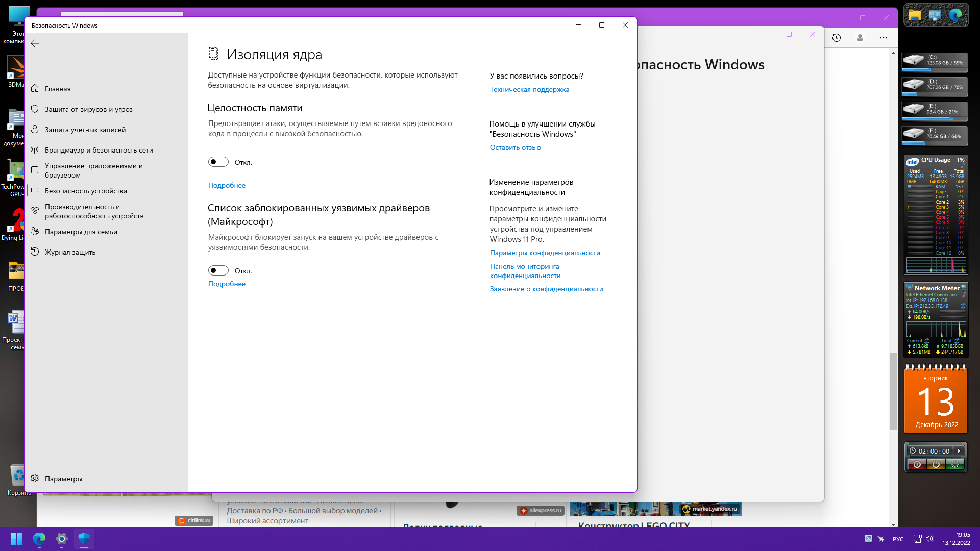980x551 pixels.
Task: Click Подробнее under memory integrity
Action: [227, 185]
